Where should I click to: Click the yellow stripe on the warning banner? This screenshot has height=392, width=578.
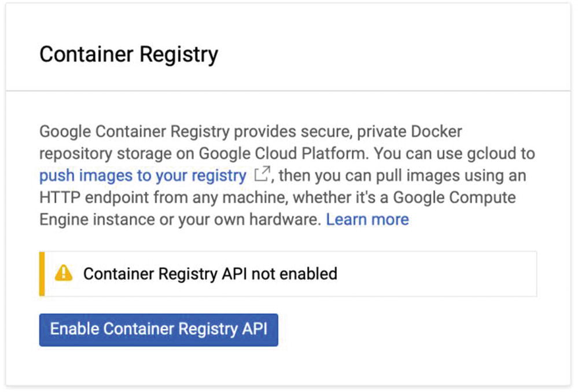pos(42,273)
